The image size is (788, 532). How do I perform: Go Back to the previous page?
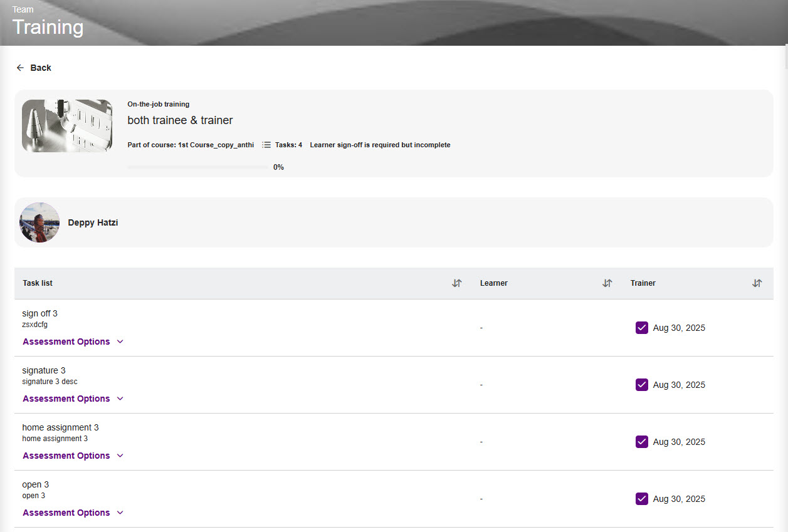tap(34, 68)
